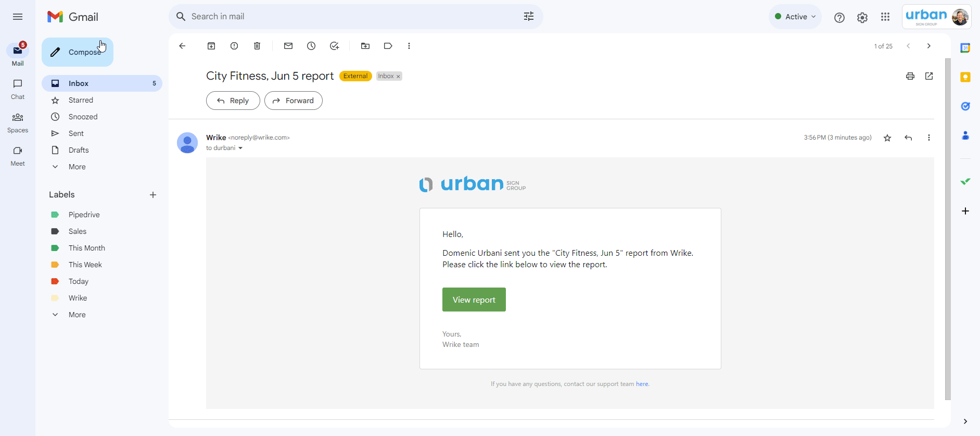
Task: Open the Google Keep side panel
Action: tap(965, 77)
